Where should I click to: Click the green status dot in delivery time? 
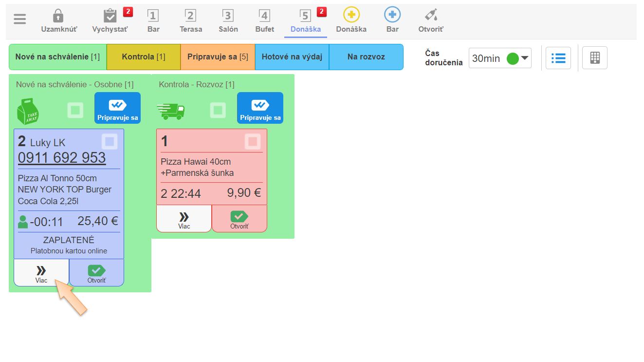pos(512,58)
